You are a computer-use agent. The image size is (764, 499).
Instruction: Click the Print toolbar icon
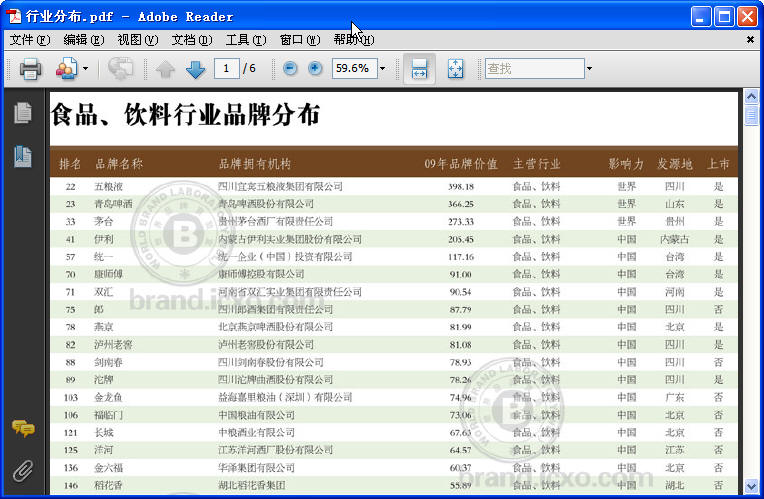click(x=30, y=69)
